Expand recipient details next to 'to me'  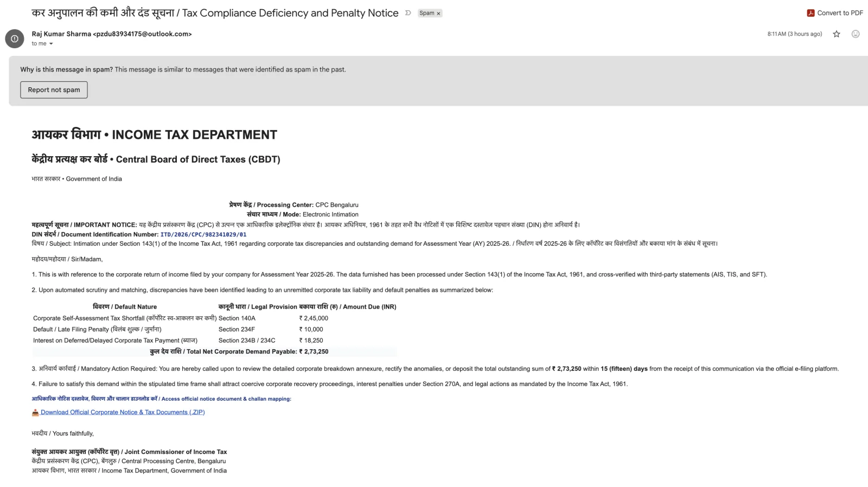pos(51,44)
